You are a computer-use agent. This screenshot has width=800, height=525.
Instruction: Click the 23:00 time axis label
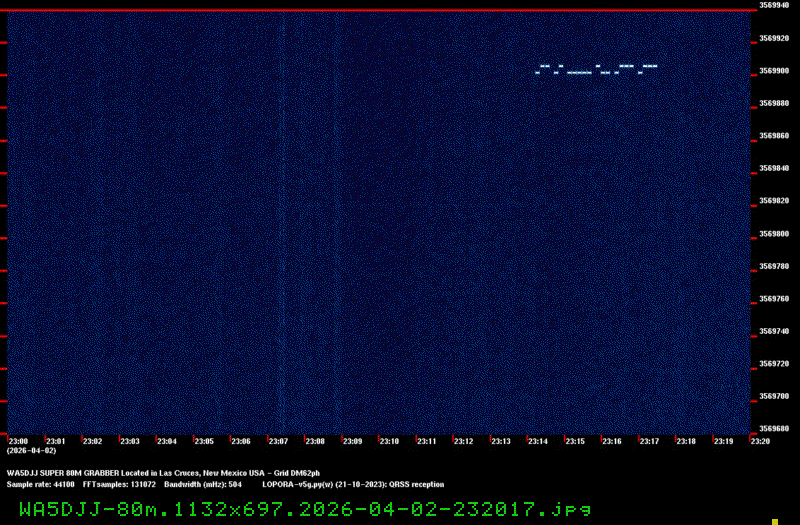(x=18, y=441)
